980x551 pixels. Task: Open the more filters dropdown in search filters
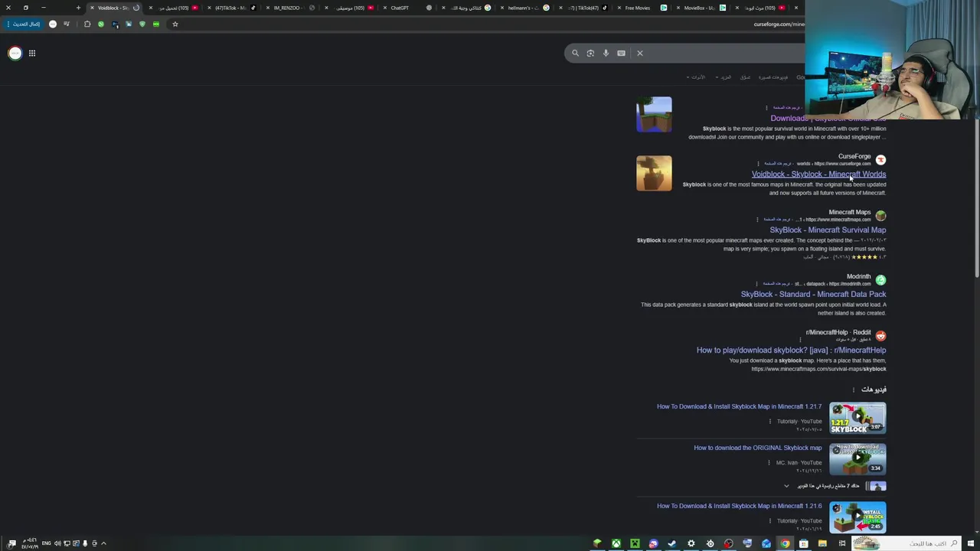click(x=724, y=77)
